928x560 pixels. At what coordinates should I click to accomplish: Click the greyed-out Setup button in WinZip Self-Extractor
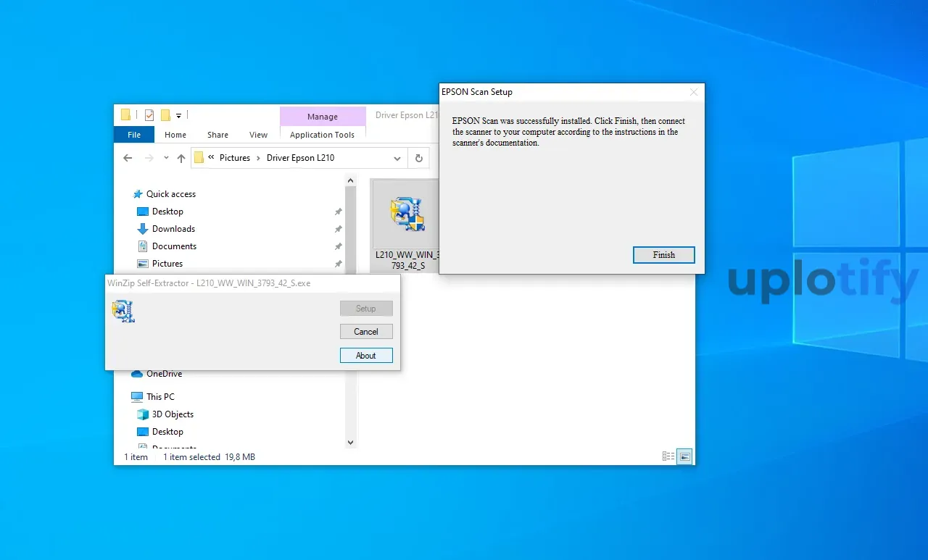[366, 309]
